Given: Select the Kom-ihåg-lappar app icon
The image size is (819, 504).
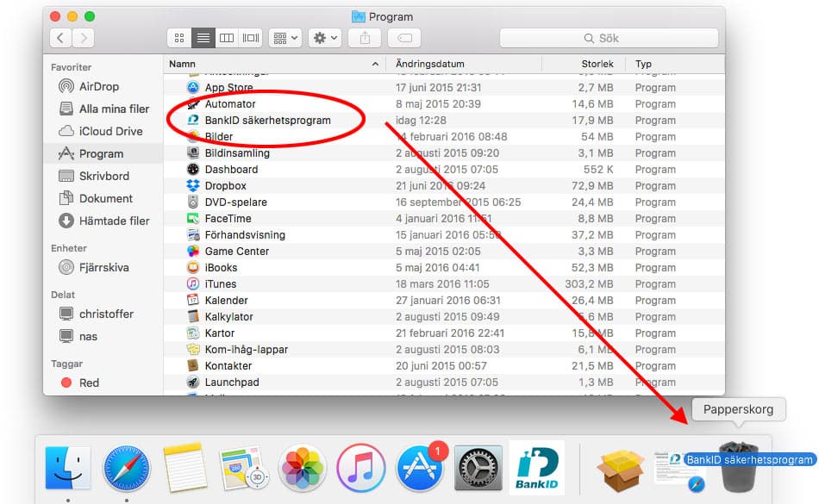Looking at the screenshot, I should [193, 350].
